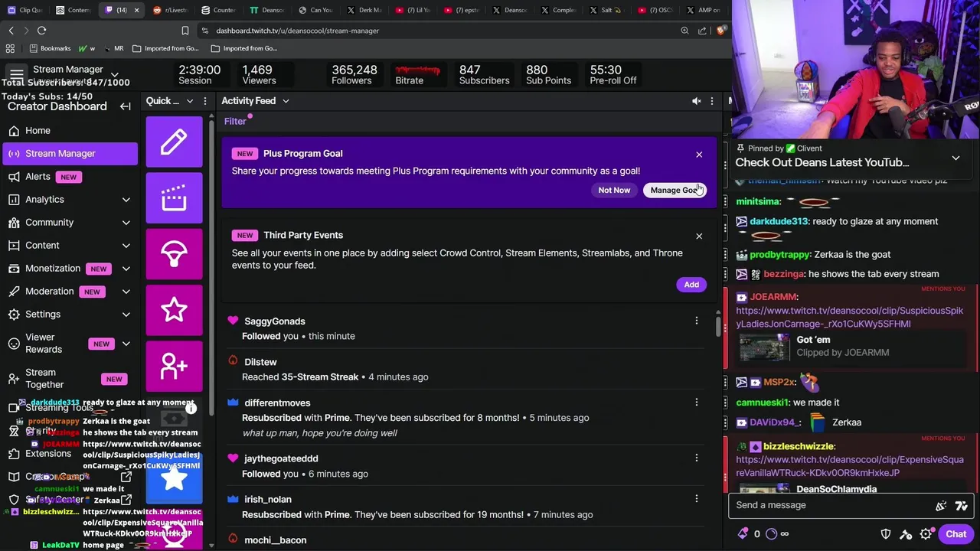Click the bookmark this page icon
The image size is (980, 551).
click(185, 31)
